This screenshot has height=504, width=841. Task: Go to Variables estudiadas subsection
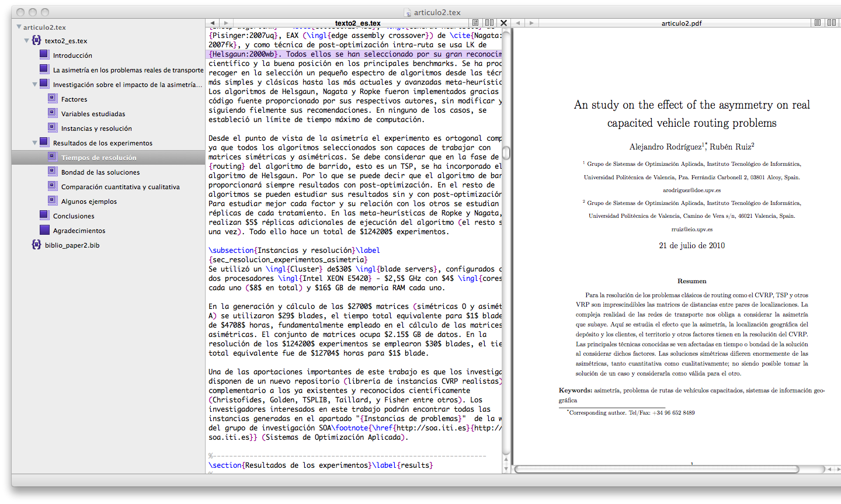pyautogui.click(x=93, y=114)
